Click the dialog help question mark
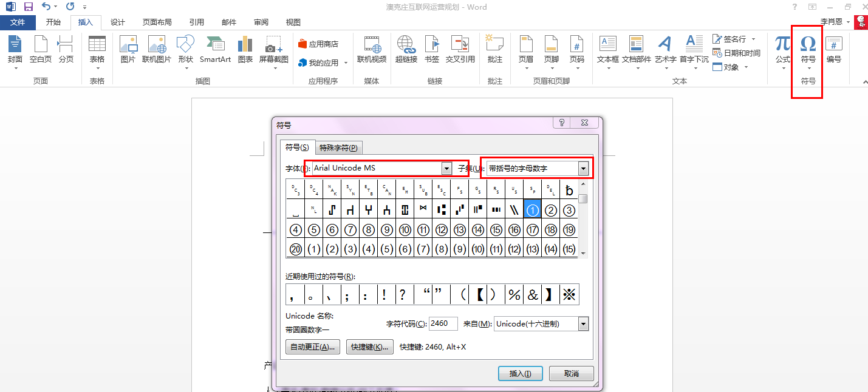868x392 pixels. coord(562,123)
